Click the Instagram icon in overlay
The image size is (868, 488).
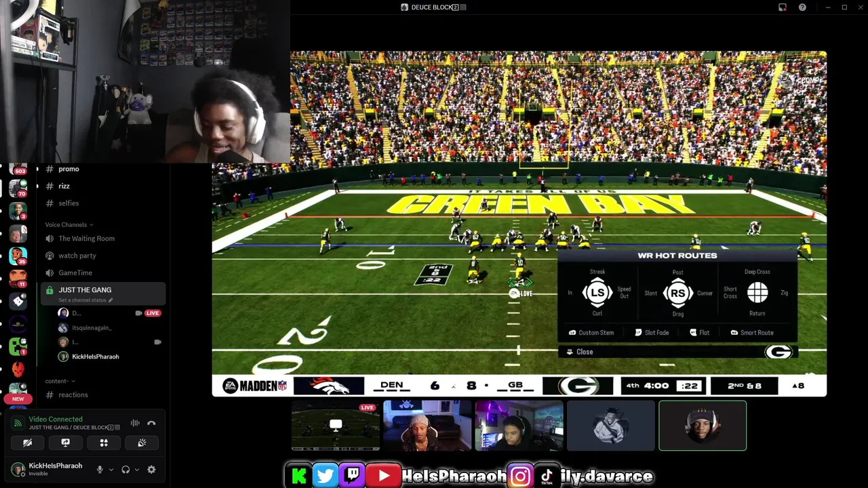click(x=521, y=476)
